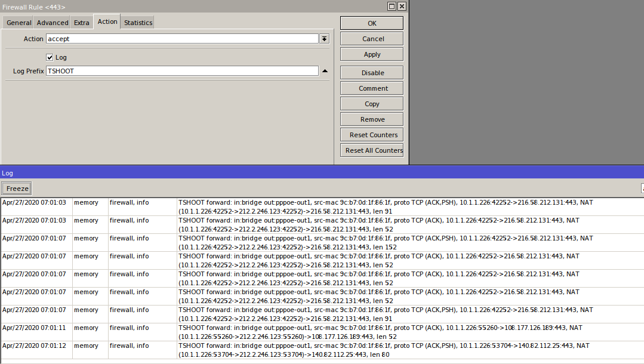Screen dimensions: 644x364
Task: Click the Action field showing accept
Action: point(182,39)
